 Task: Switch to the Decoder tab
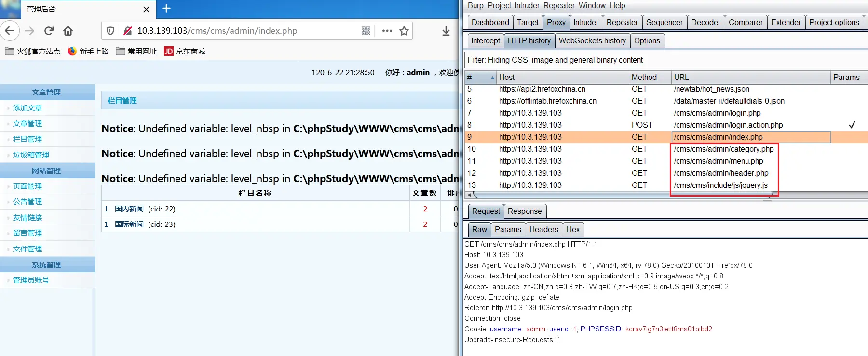point(705,23)
